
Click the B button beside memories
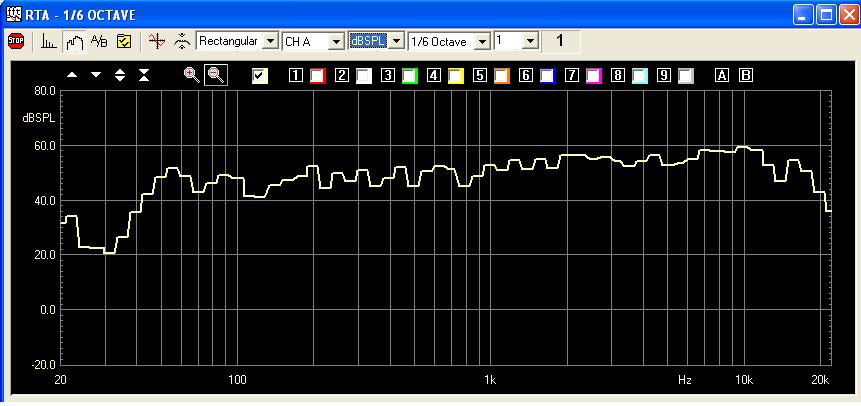coord(745,75)
